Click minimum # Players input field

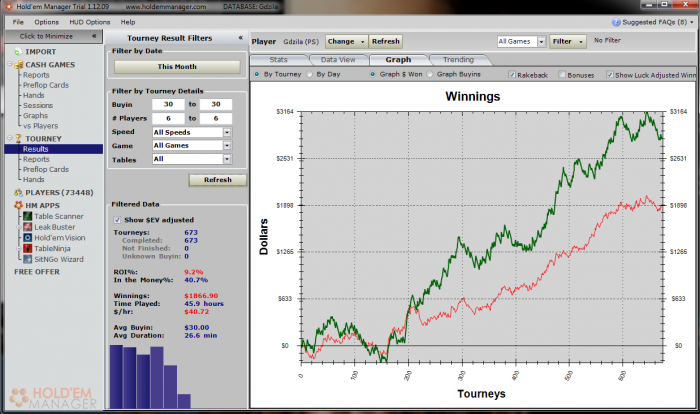[168, 118]
